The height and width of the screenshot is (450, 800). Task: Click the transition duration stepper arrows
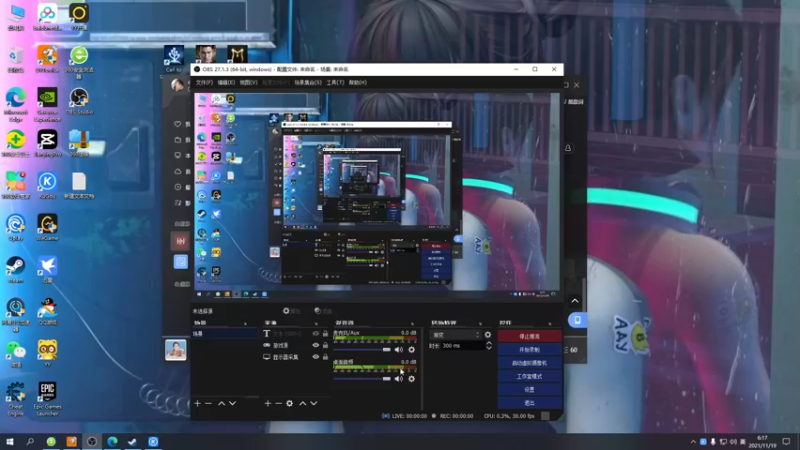pyautogui.click(x=489, y=346)
